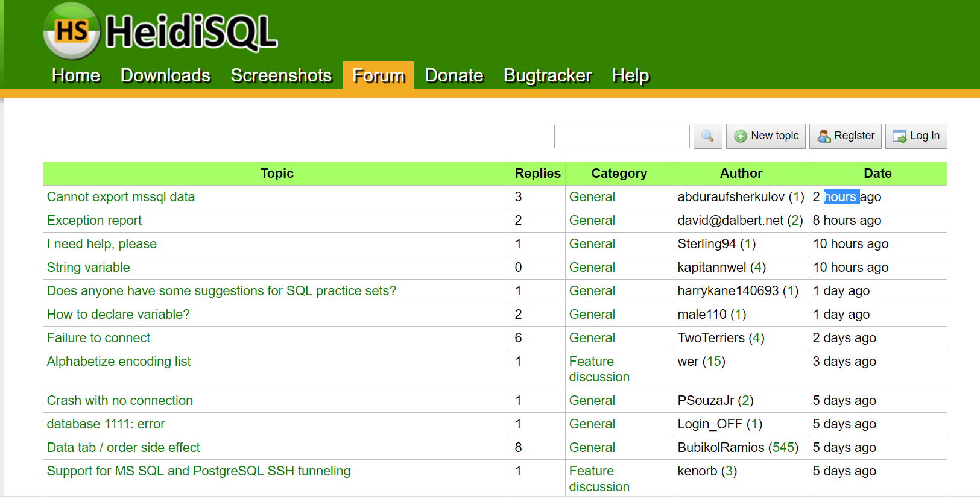Click replies count 6 for Failure to connect
Viewport: 980px width, 499px height.
519,338
